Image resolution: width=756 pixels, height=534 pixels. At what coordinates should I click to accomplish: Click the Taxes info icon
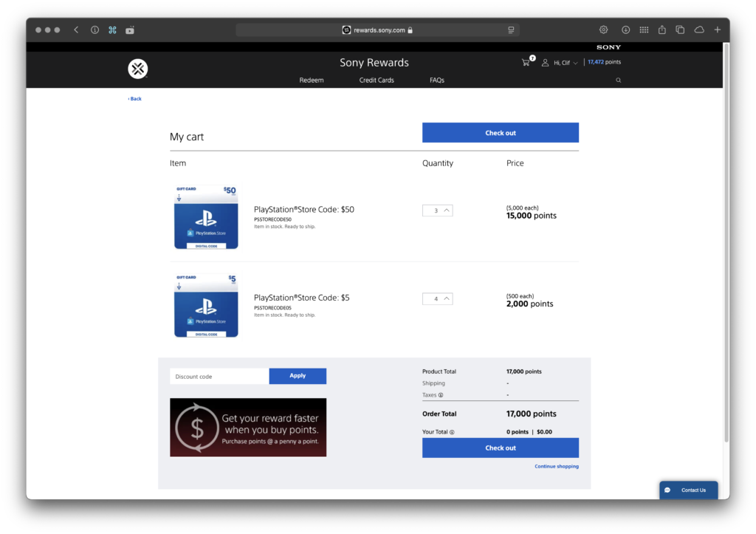click(441, 395)
